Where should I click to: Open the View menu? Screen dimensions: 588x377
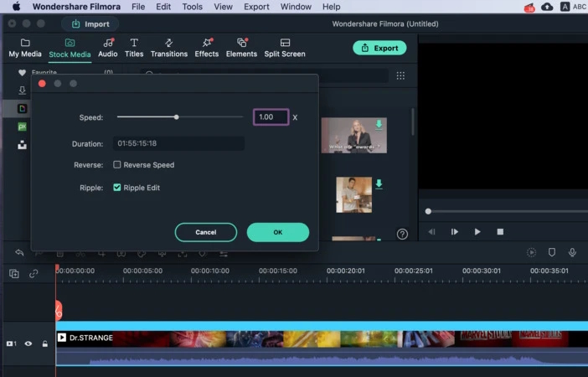pyautogui.click(x=223, y=7)
